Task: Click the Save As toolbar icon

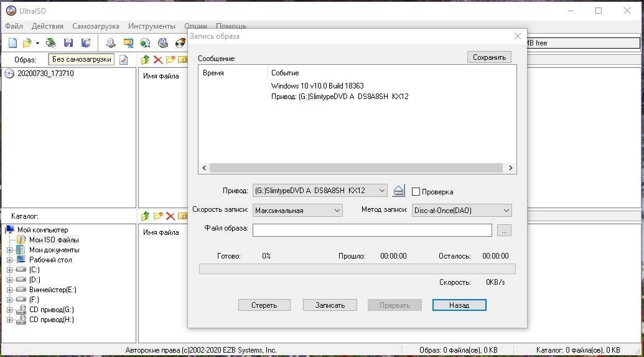Action: (x=86, y=43)
